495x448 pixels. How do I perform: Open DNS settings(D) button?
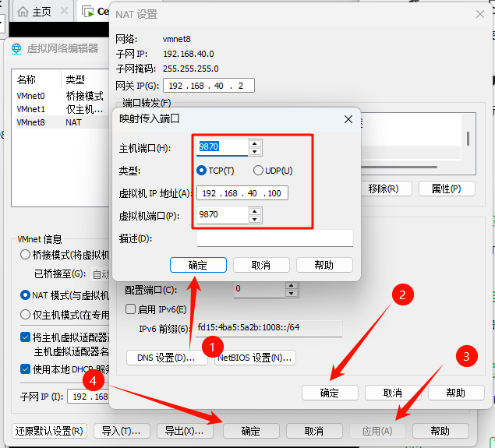point(167,358)
